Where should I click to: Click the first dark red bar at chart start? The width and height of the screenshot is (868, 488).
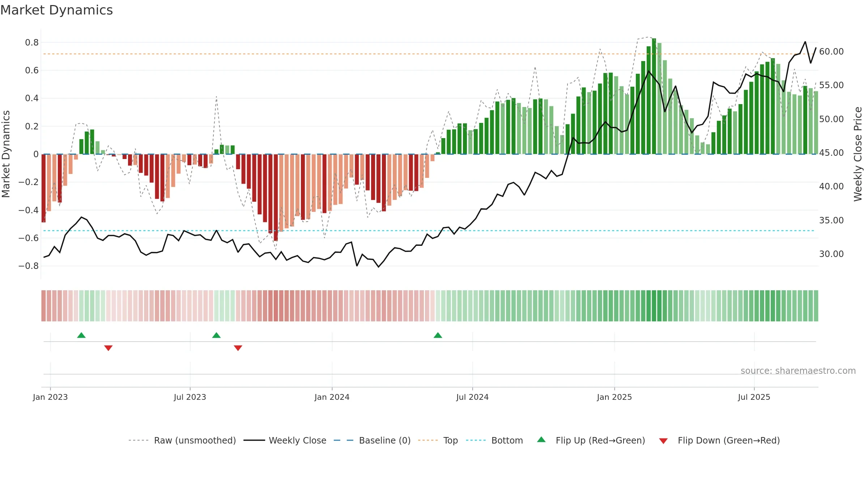43,188
